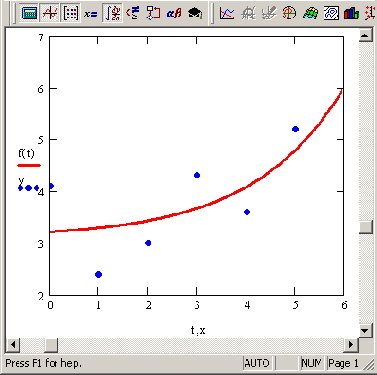Toggle the Calculus toolbar button

pos(112,13)
